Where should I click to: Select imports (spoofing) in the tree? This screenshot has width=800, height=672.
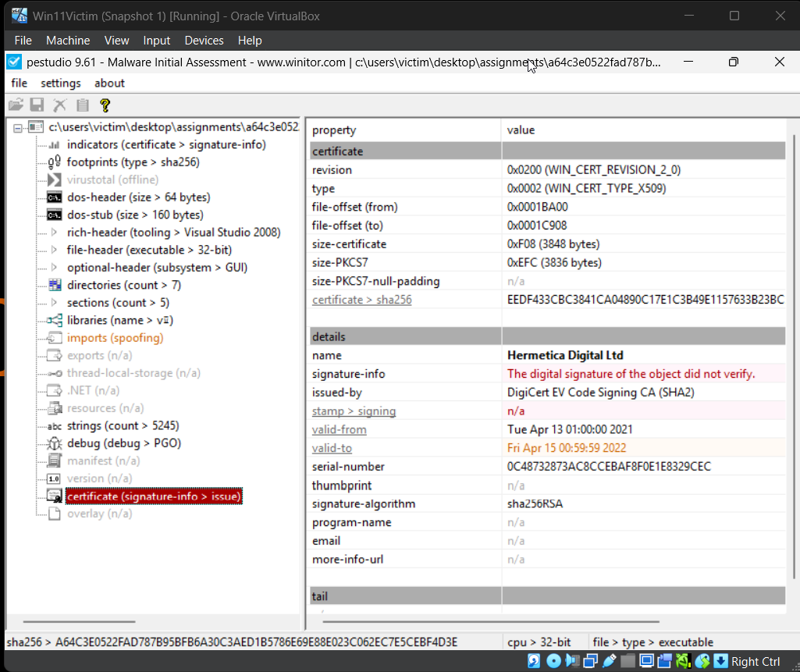(x=115, y=338)
